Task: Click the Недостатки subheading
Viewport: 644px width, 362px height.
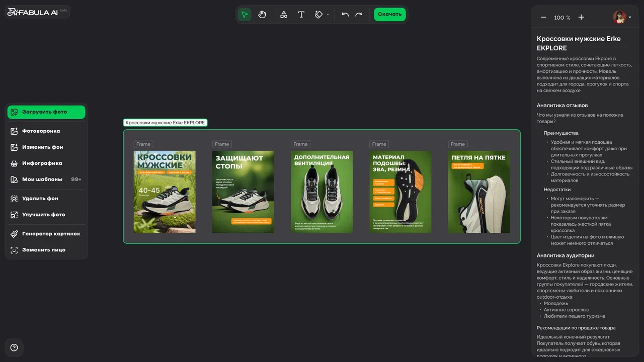Action: [x=557, y=190]
